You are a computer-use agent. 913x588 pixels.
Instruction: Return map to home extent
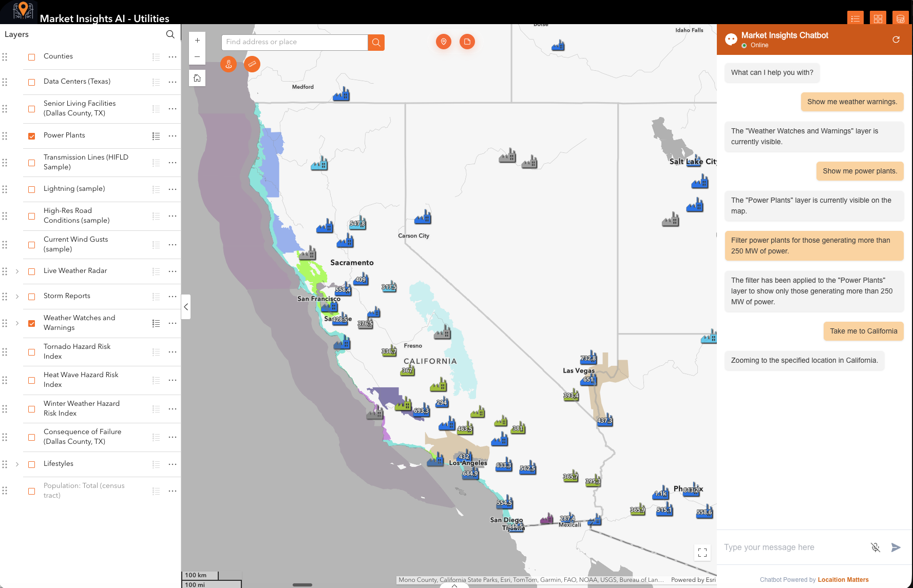197,78
